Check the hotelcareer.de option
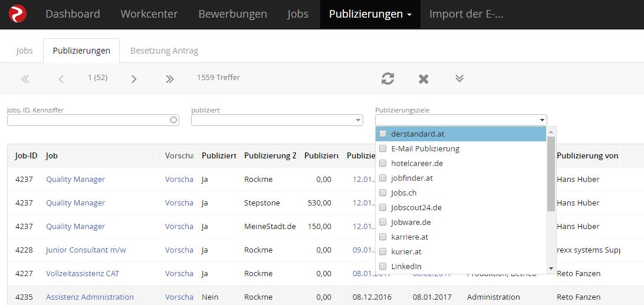The image size is (644, 305). tap(383, 163)
